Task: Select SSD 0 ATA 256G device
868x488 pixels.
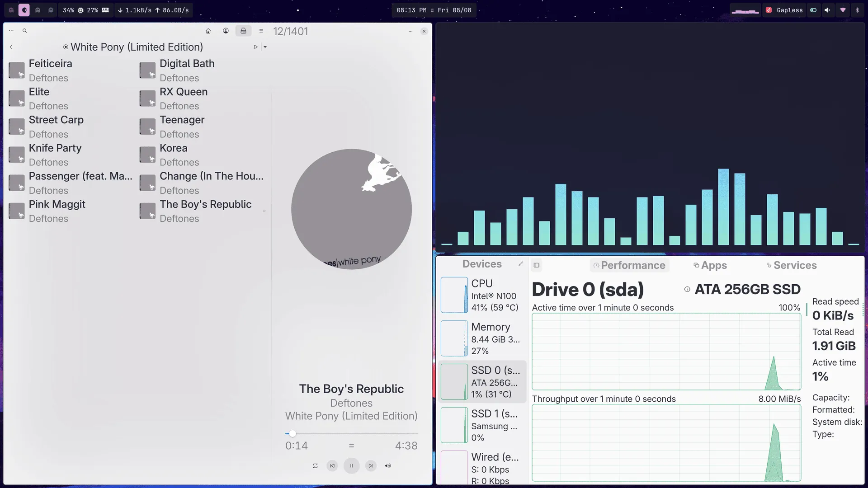Action: [x=482, y=382]
